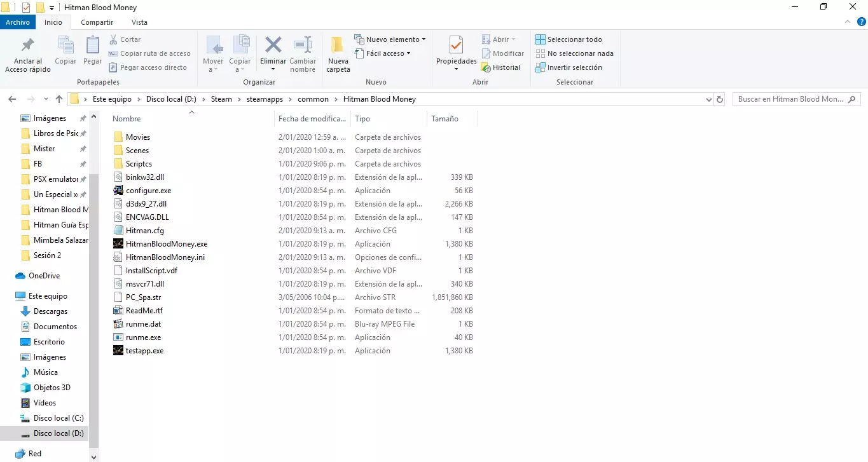Select testapp.exe file
Viewport: 868px width, 462px height.
click(x=144, y=351)
